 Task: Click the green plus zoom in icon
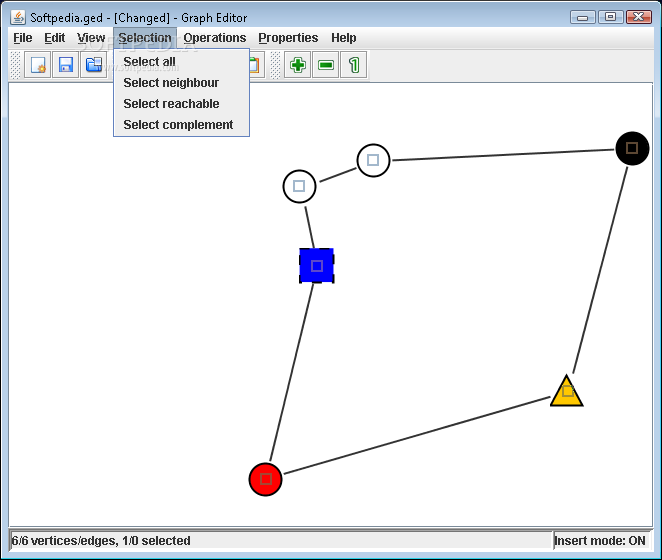298,65
